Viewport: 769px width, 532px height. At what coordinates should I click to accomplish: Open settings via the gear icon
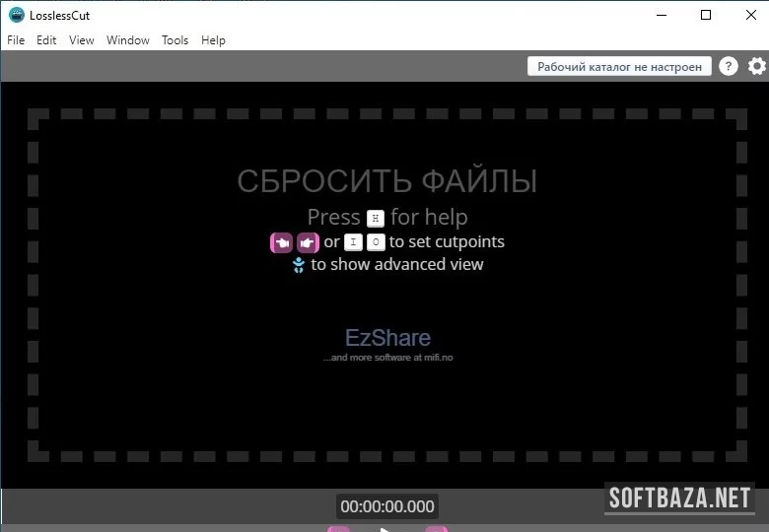(756, 67)
